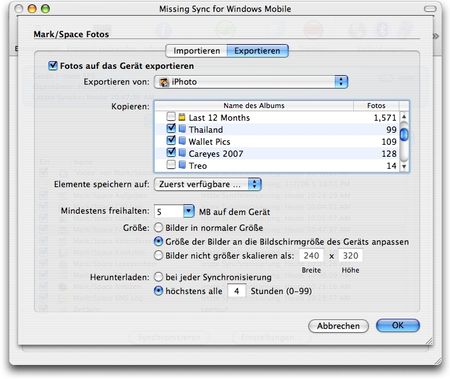Click the yellow minimize window button
Screen dimensions: 450x379
click(x=32, y=9)
